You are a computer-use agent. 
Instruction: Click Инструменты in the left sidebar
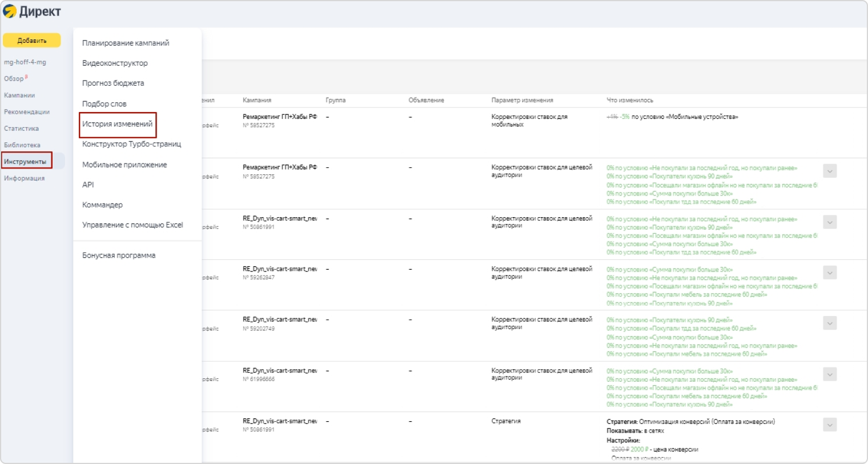pyautogui.click(x=25, y=162)
